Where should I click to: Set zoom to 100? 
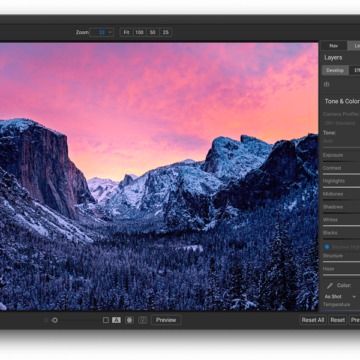point(139,32)
